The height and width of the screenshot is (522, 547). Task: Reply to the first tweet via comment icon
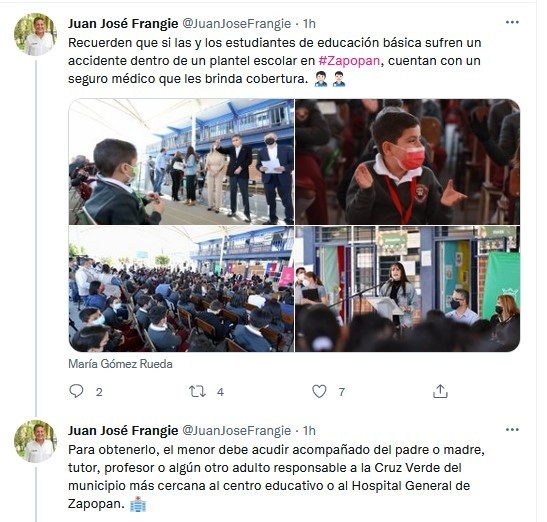click(76, 391)
